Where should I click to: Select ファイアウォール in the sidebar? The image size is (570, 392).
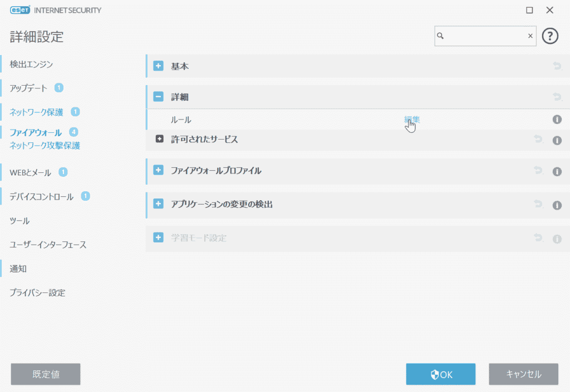pos(36,132)
